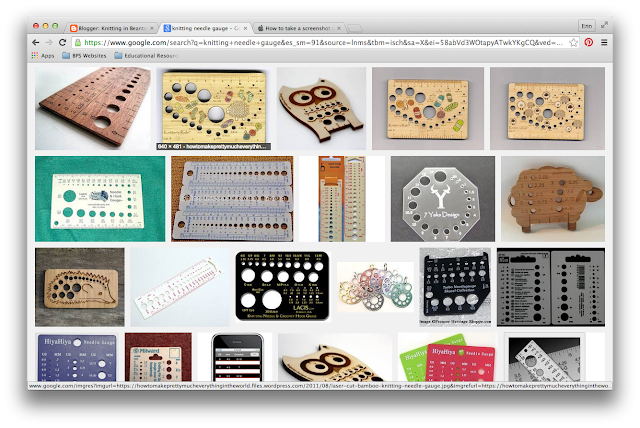The width and height of the screenshot is (640, 428).
Task: Open the grayscale twin gauge cards image
Action: point(551,287)
